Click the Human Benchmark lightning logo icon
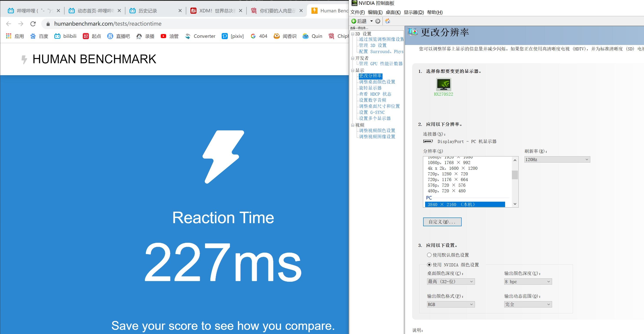644x334 pixels. point(24,60)
